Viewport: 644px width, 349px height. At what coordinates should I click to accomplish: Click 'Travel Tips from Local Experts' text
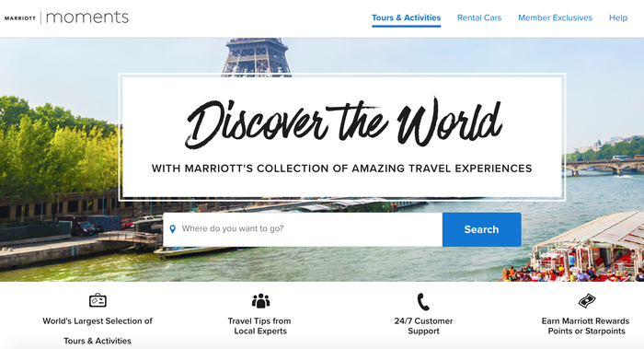259,326
